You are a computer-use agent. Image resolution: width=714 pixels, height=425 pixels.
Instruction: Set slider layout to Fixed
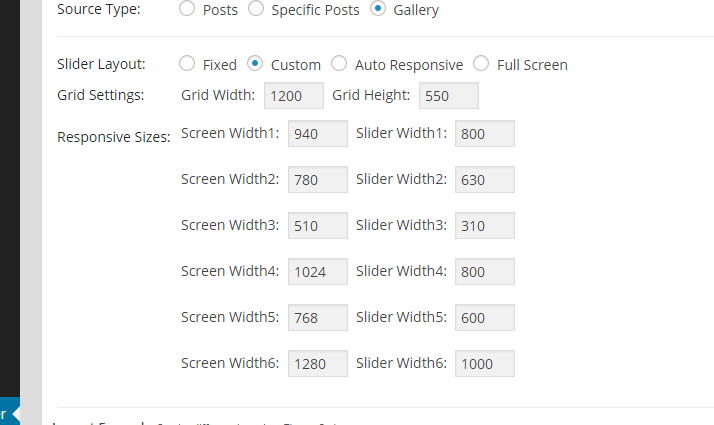[x=187, y=64]
